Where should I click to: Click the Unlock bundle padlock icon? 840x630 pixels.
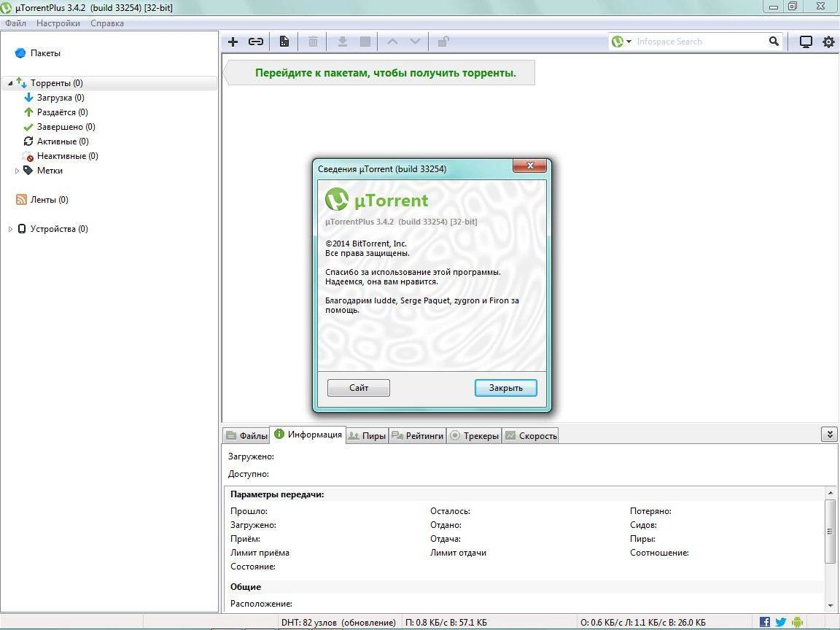click(x=443, y=42)
